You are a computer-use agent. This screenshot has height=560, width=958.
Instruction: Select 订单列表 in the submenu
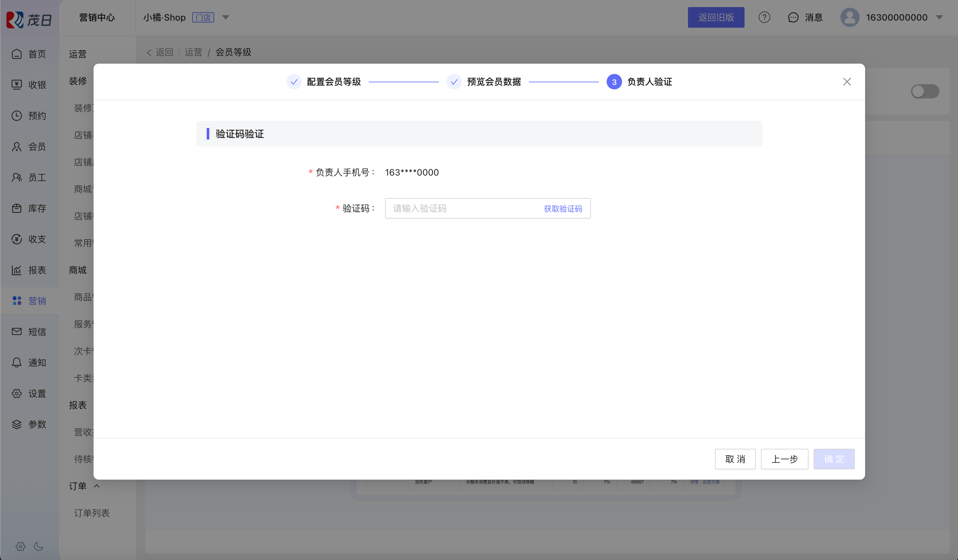pos(92,513)
